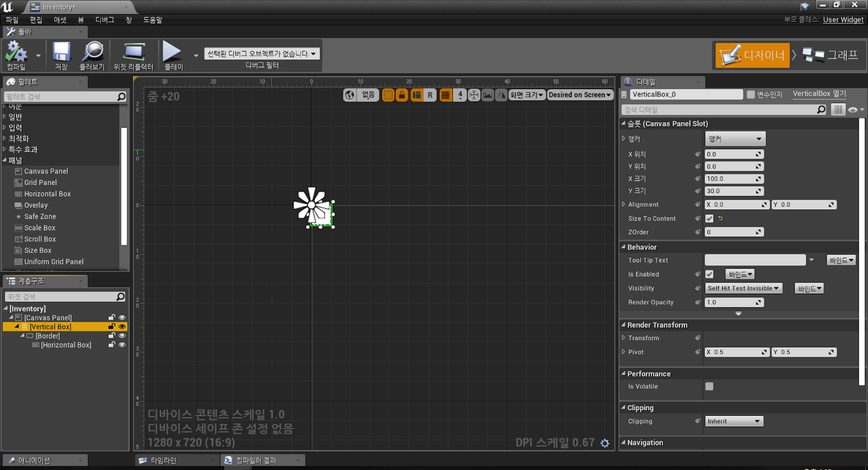Save the widget with 저장 icon
The height and width of the screenshot is (470, 868).
tap(61, 55)
